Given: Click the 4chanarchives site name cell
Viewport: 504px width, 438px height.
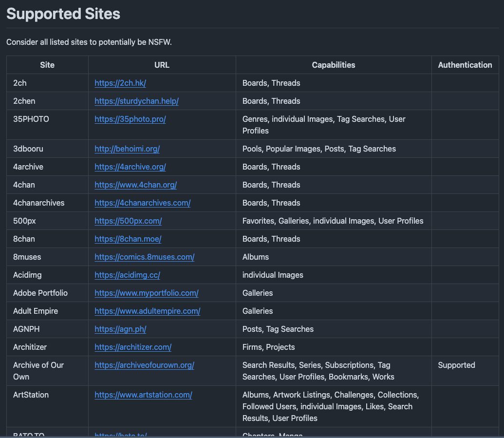Looking at the screenshot, I should 47,203.
